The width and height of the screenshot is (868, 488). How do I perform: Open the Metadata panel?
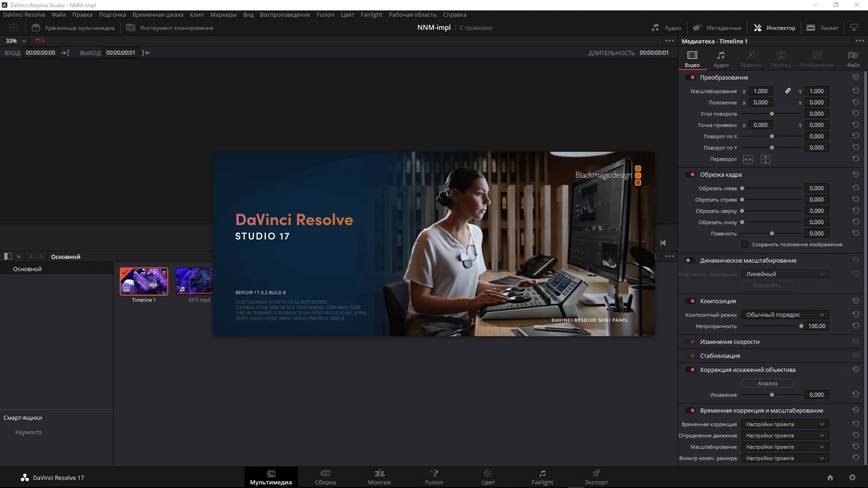coord(717,28)
